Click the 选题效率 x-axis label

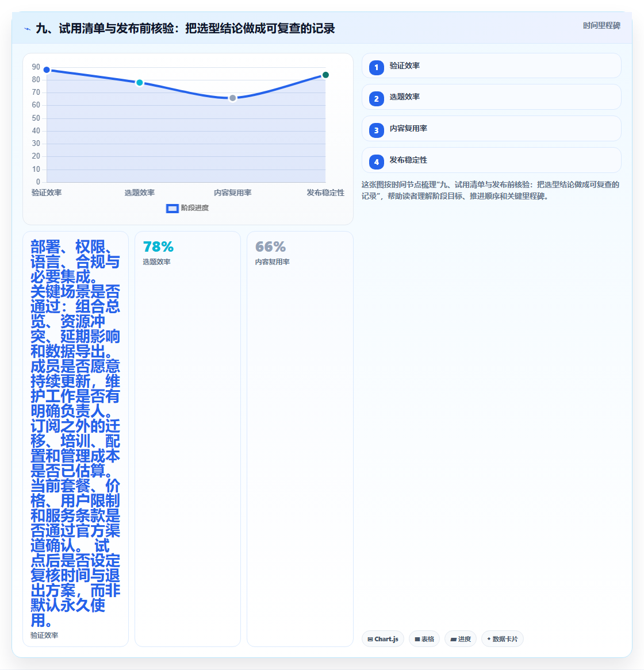tap(139, 192)
